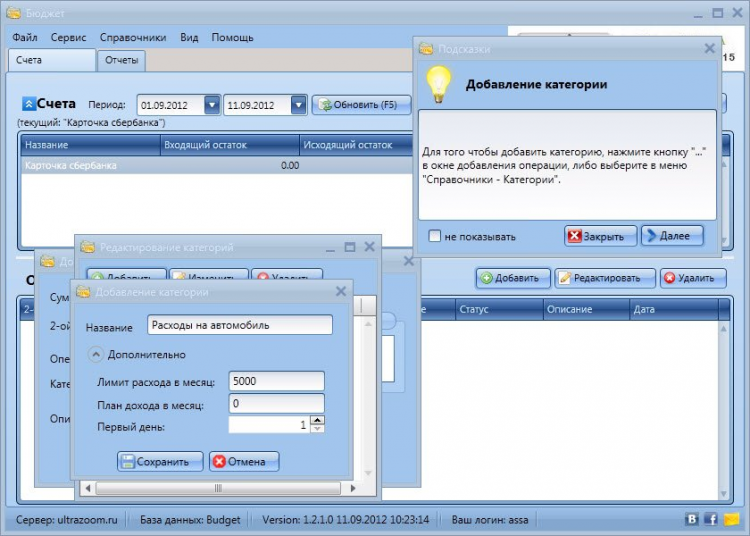Open the Помощь menu

click(x=232, y=37)
